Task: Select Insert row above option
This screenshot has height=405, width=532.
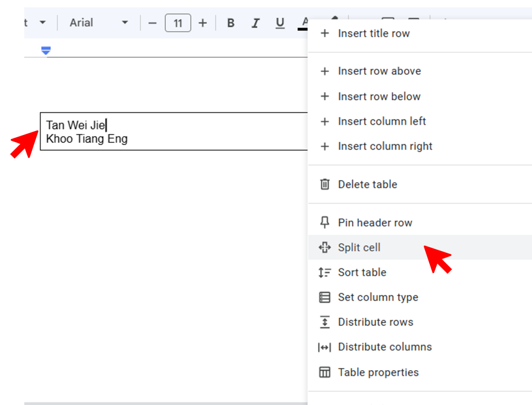Action: tap(379, 71)
